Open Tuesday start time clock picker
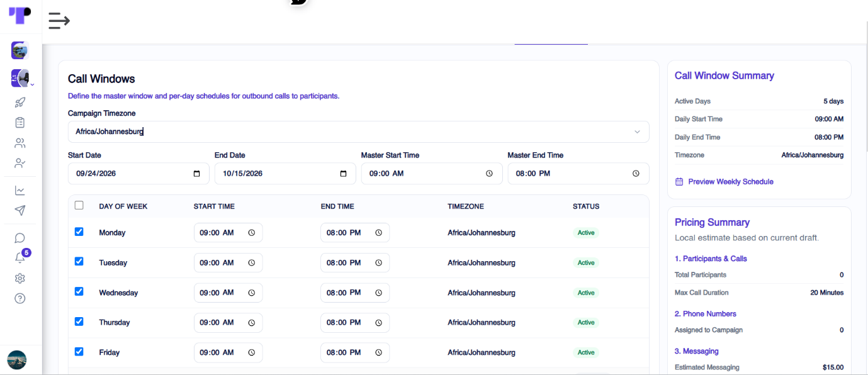Viewport: 868px width, 375px height. 251,263
